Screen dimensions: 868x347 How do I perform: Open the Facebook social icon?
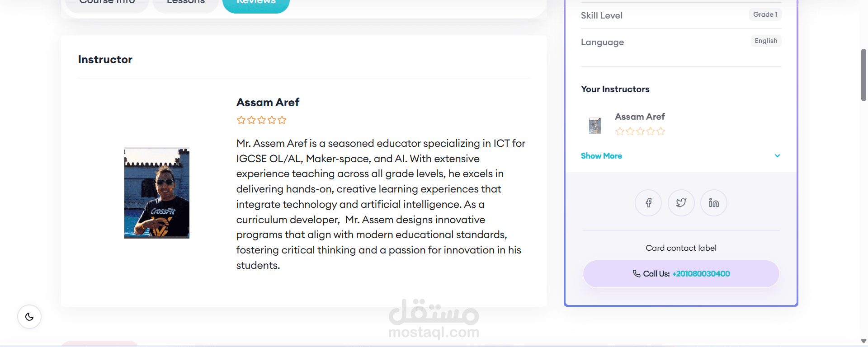point(648,203)
